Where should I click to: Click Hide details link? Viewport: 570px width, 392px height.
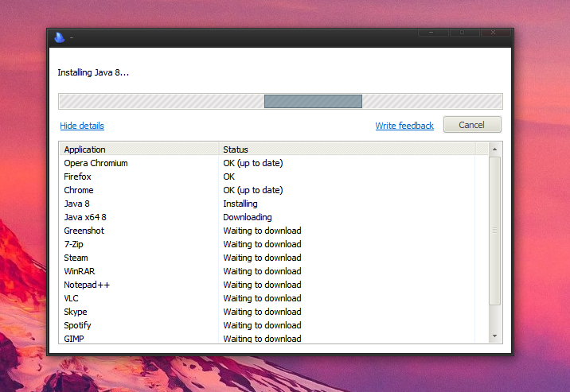[82, 126]
